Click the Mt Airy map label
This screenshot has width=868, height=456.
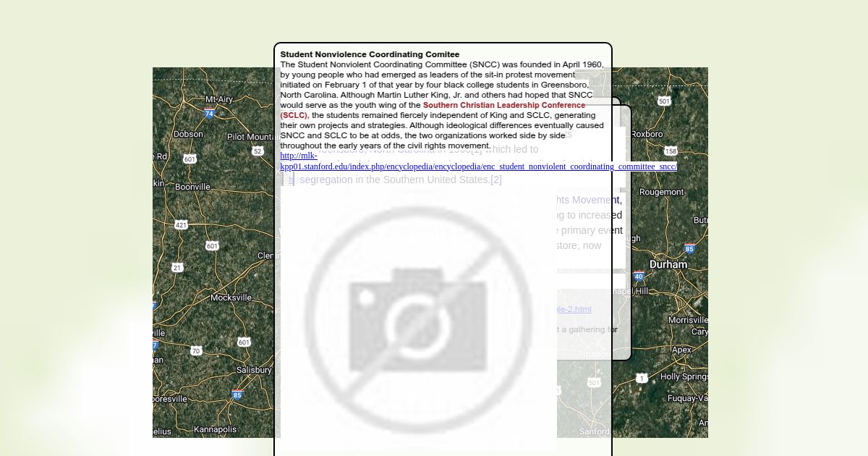[219, 100]
